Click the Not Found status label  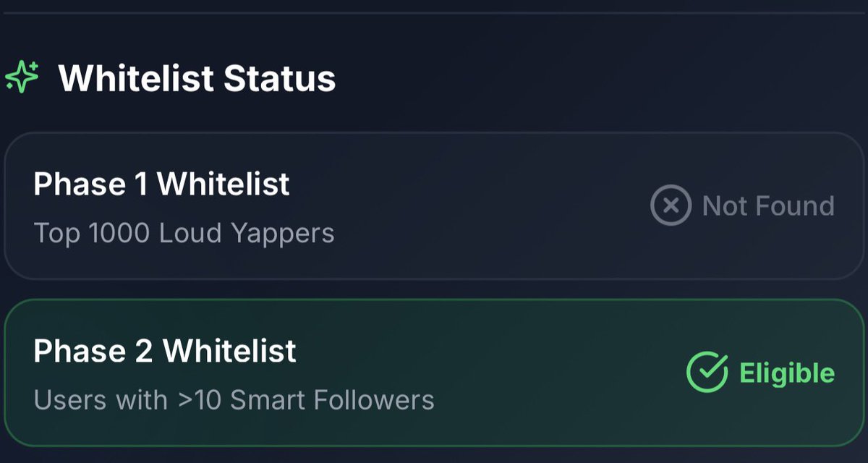click(x=768, y=206)
